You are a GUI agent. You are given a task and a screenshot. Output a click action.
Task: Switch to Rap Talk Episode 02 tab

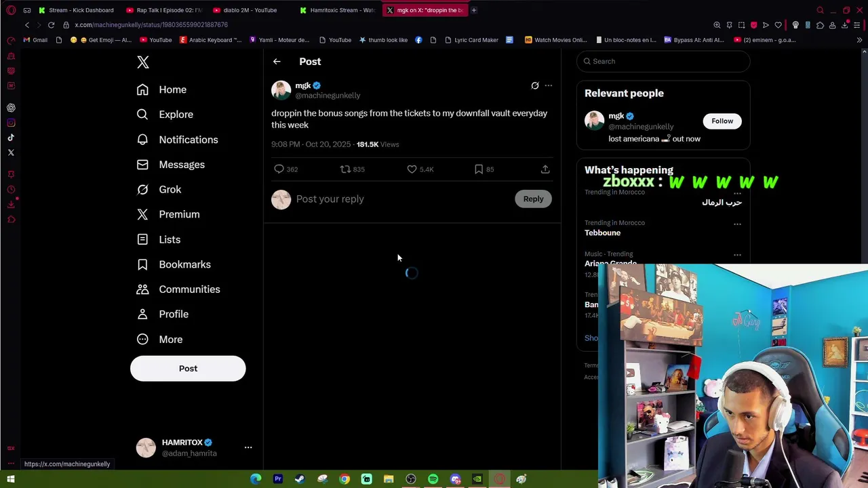point(165,10)
